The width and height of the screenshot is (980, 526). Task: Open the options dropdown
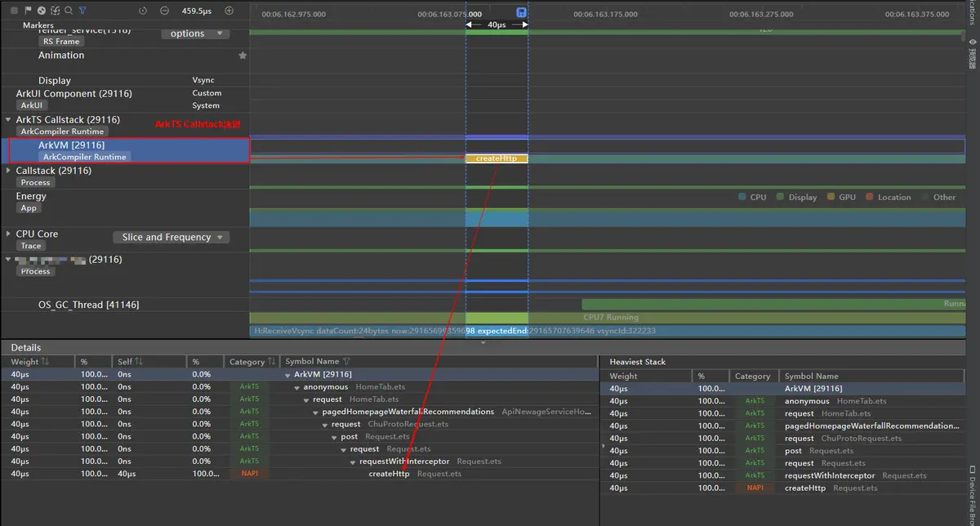click(x=195, y=33)
